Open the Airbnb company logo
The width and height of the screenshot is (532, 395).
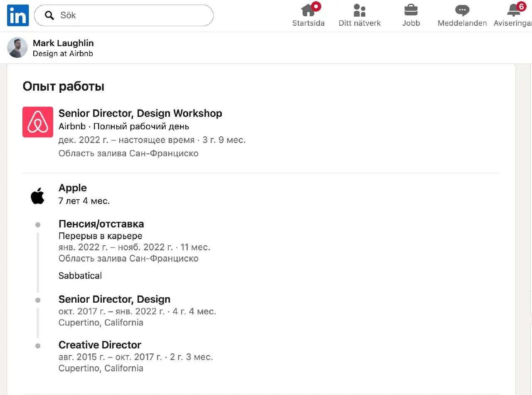[38, 122]
